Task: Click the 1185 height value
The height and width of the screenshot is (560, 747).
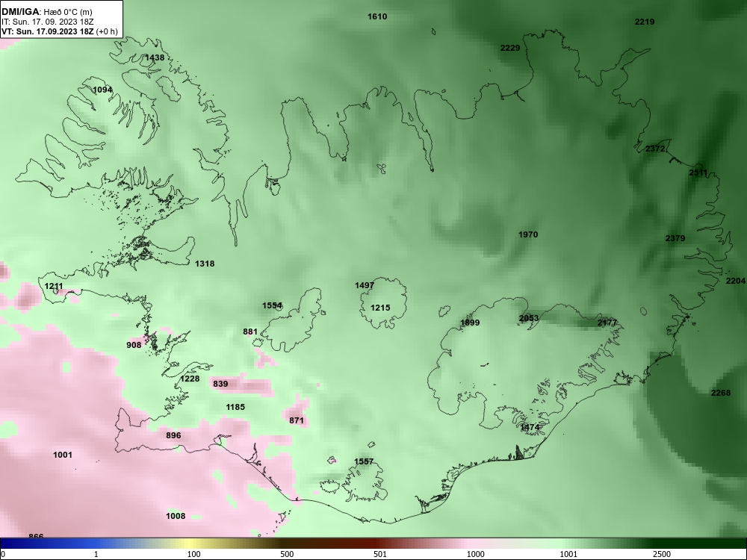Action: [235, 407]
